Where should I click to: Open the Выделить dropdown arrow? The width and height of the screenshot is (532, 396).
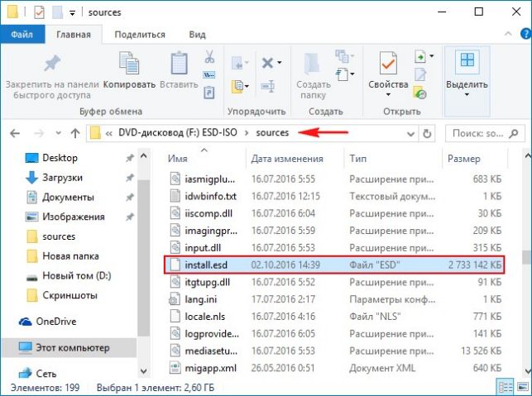pyautogui.click(x=467, y=94)
